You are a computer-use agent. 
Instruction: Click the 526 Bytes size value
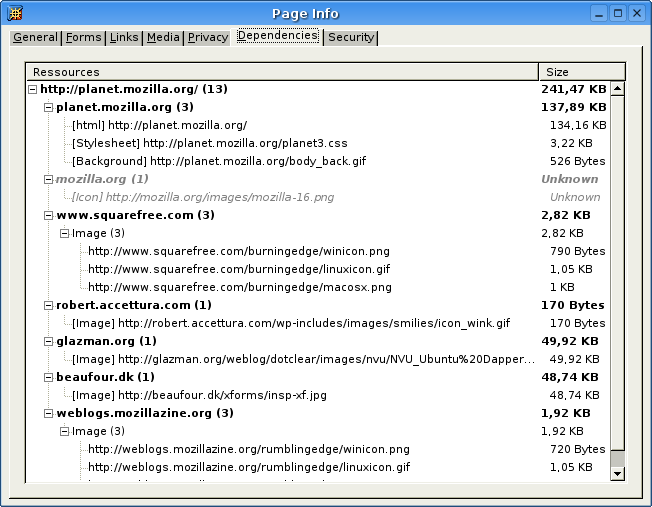(x=578, y=161)
